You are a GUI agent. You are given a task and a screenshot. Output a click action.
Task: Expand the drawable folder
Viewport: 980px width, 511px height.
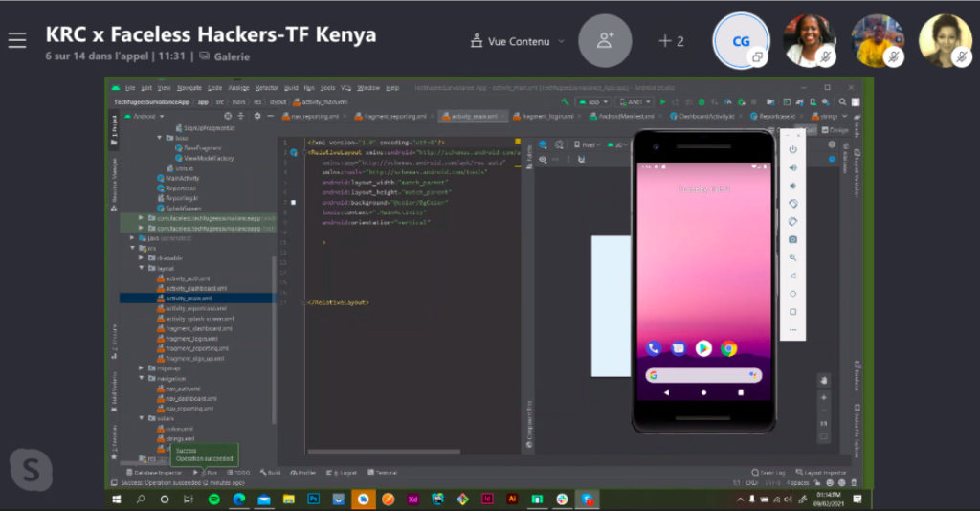tap(142, 258)
